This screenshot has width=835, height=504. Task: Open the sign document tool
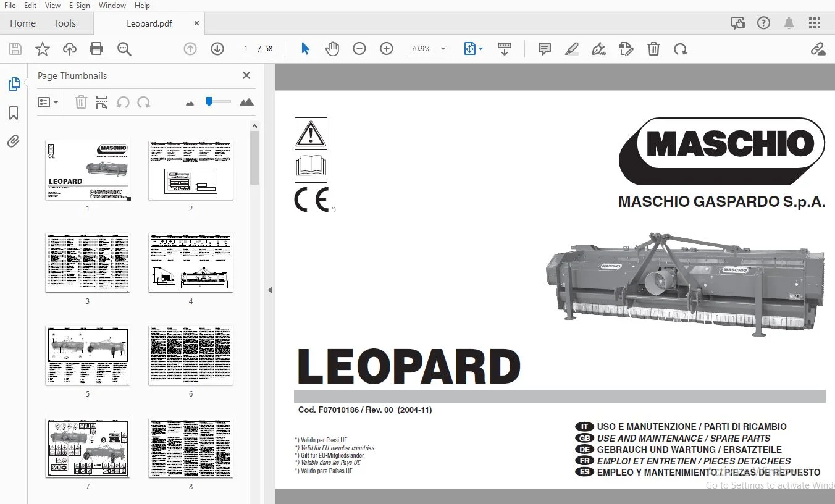598,49
